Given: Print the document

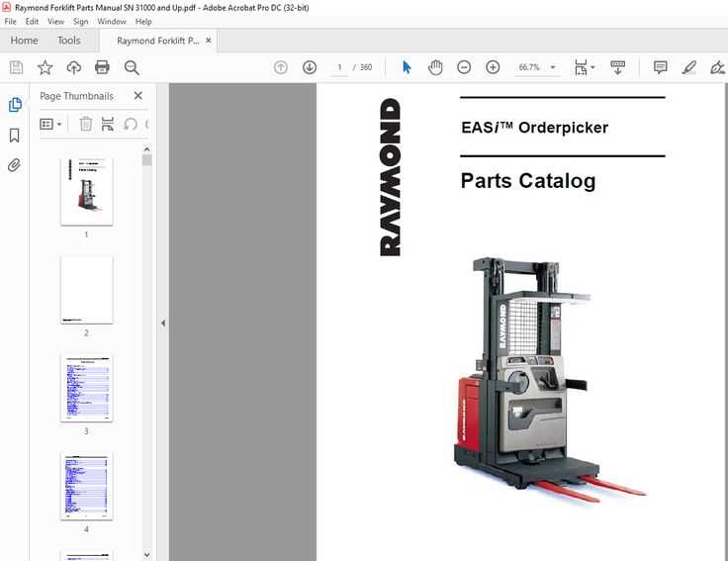Looking at the screenshot, I should (102, 68).
